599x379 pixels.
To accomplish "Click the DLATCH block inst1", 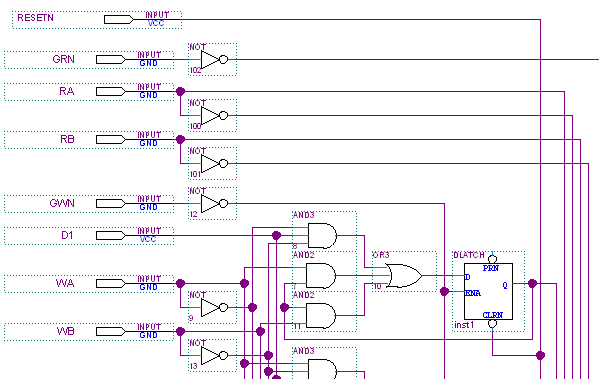I will 488,292.
